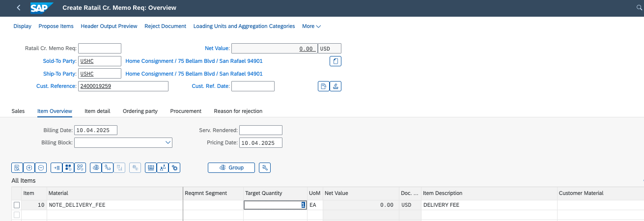Click the Cust. Reference input field
This screenshot has height=221, width=644.
point(123,86)
